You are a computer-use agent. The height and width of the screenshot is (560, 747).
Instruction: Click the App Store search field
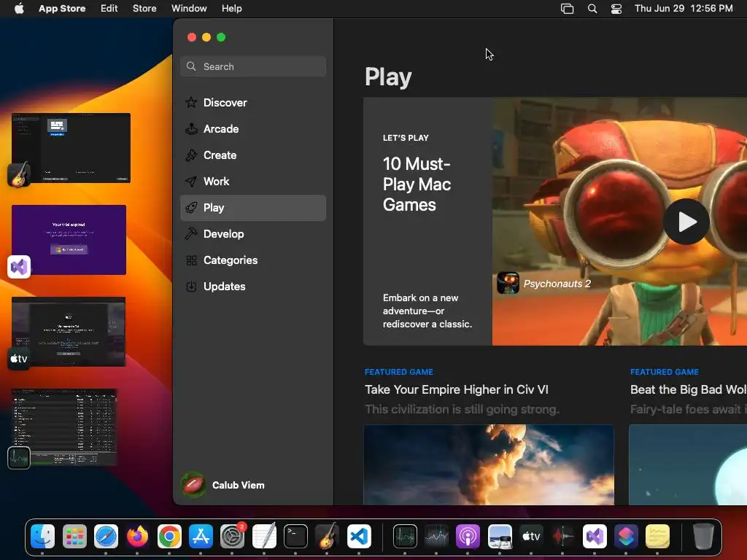(253, 66)
